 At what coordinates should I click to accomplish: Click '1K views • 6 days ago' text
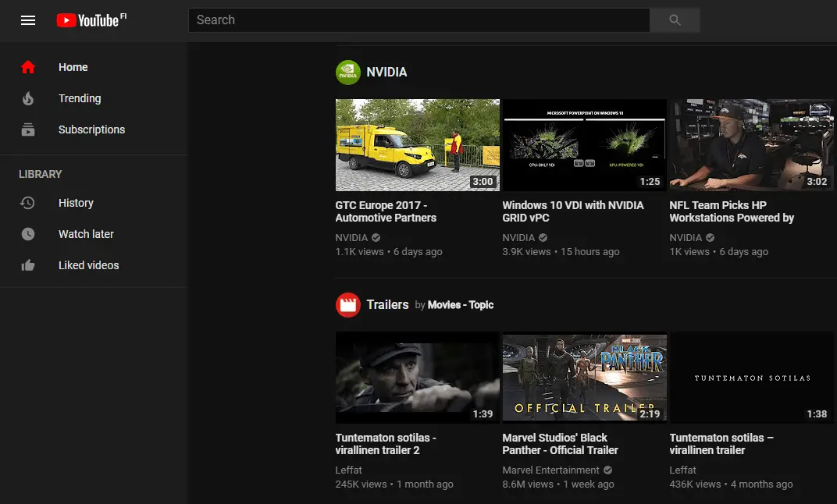[x=719, y=252]
